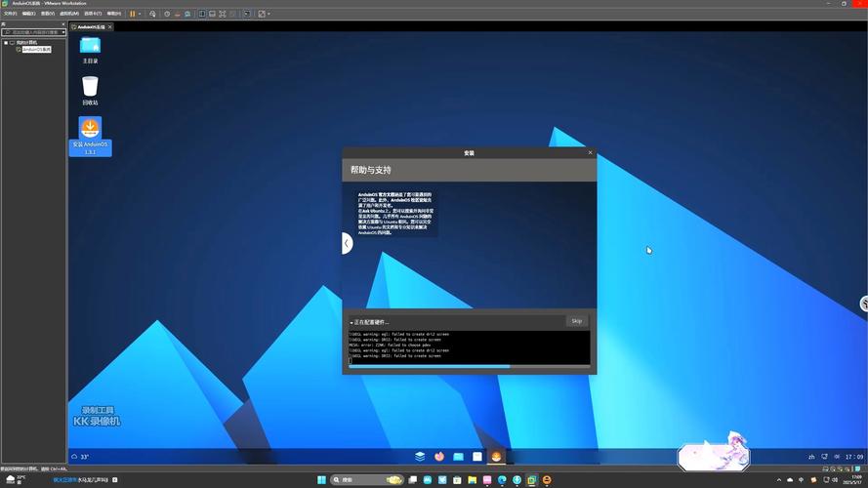This screenshot has height=488, width=868.
Task: Open the orange recorder icon on taskbar
Action: tap(547, 479)
